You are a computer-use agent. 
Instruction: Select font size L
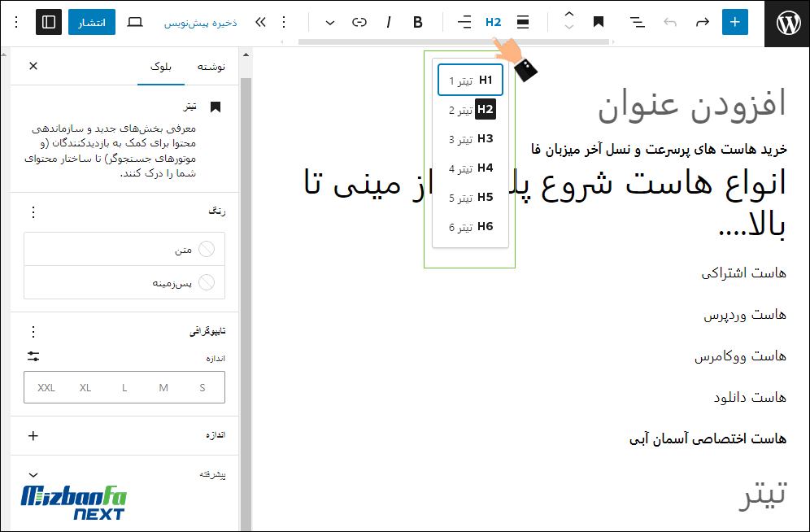tap(124, 387)
